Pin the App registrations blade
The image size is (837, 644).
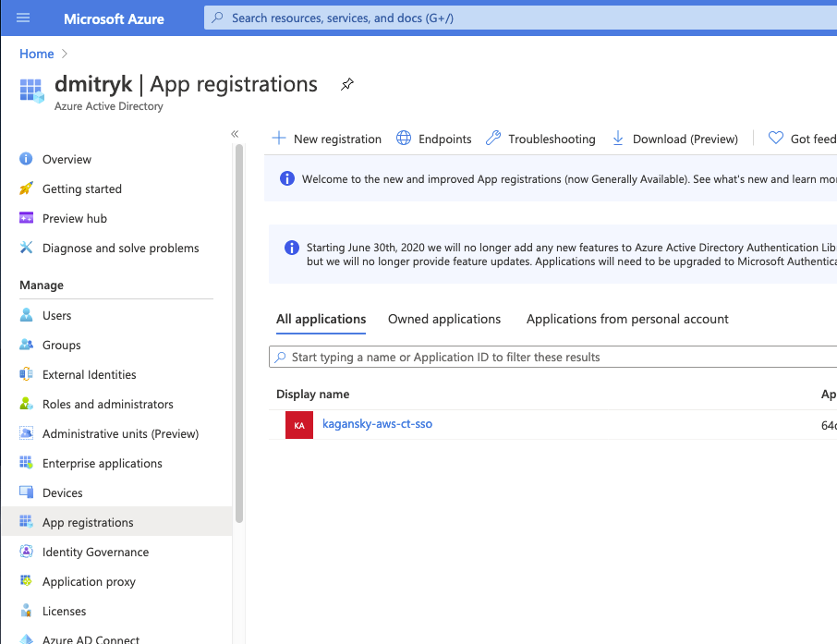[347, 84]
